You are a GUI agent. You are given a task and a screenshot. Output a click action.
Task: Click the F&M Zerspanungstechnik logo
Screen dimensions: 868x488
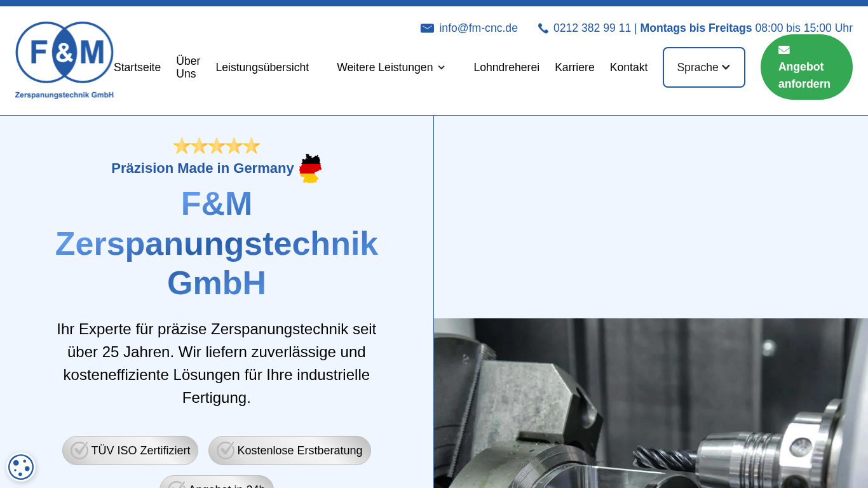(64, 60)
